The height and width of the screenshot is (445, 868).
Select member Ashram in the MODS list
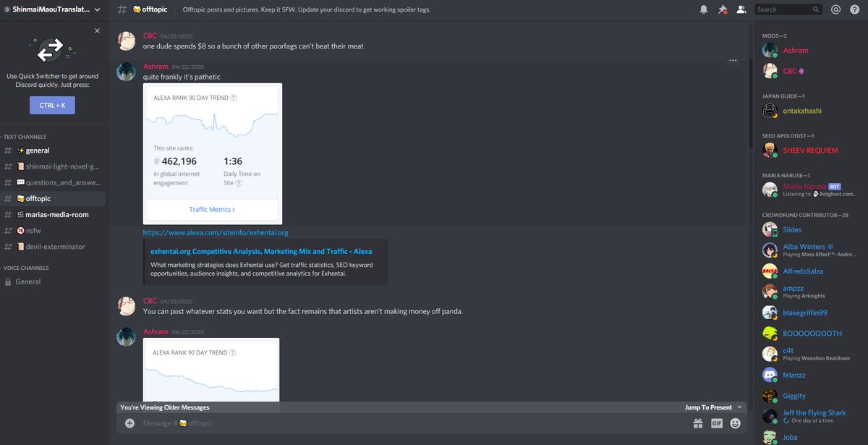click(809, 51)
